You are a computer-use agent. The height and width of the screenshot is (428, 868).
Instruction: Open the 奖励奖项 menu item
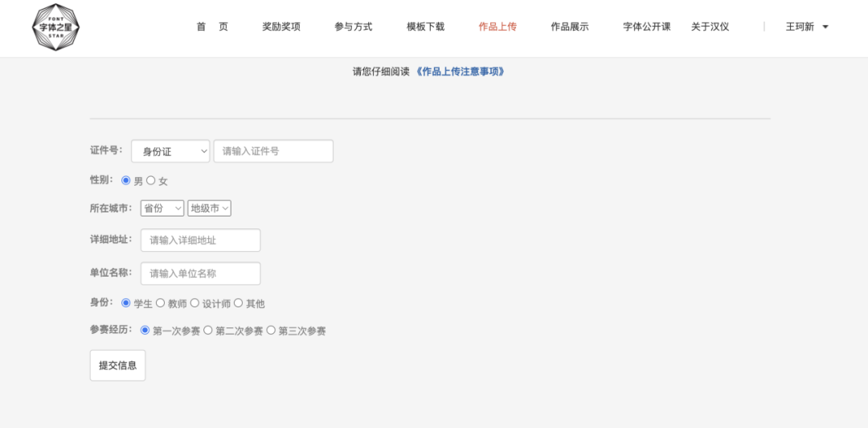(281, 27)
